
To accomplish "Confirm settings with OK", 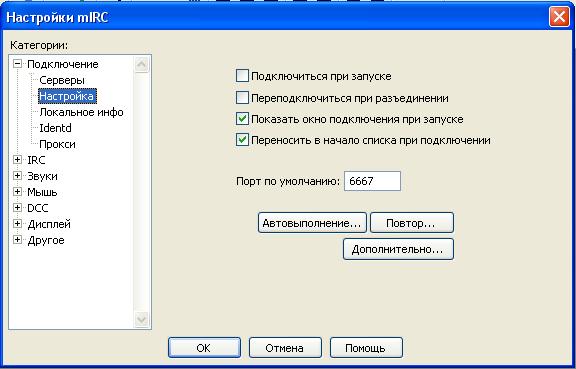I will click(x=204, y=348).
